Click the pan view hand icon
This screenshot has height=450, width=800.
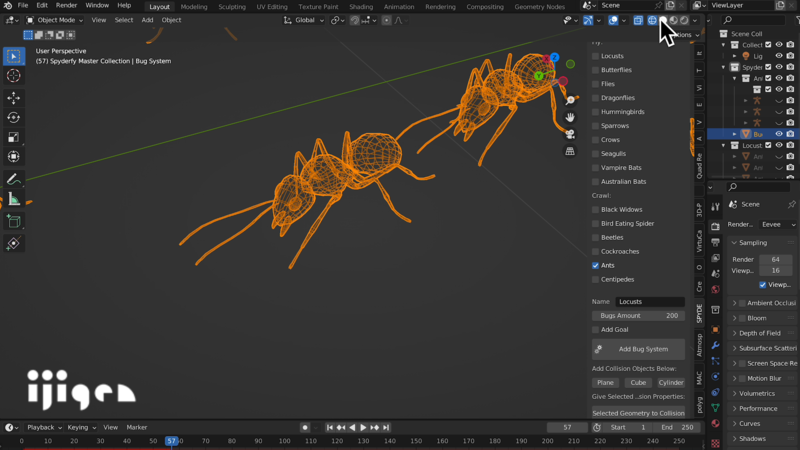(x=570, y=117)
